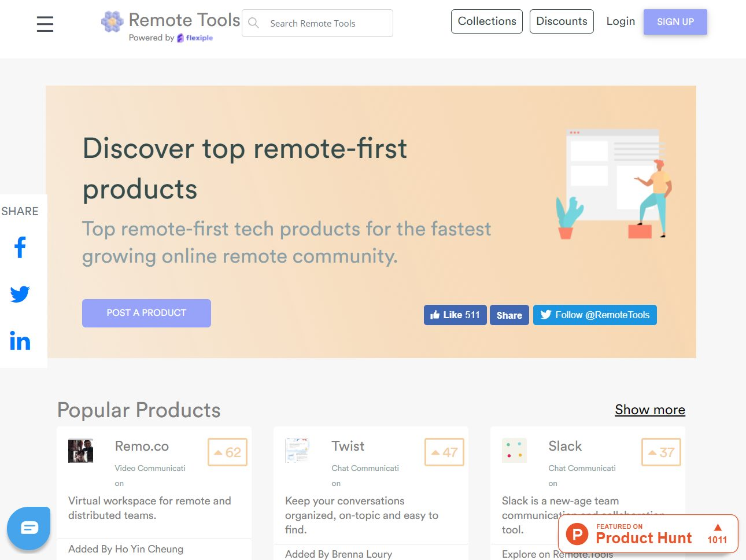
Task: Upvote Slack with the 37 button
Action: (x=661, y=452)
